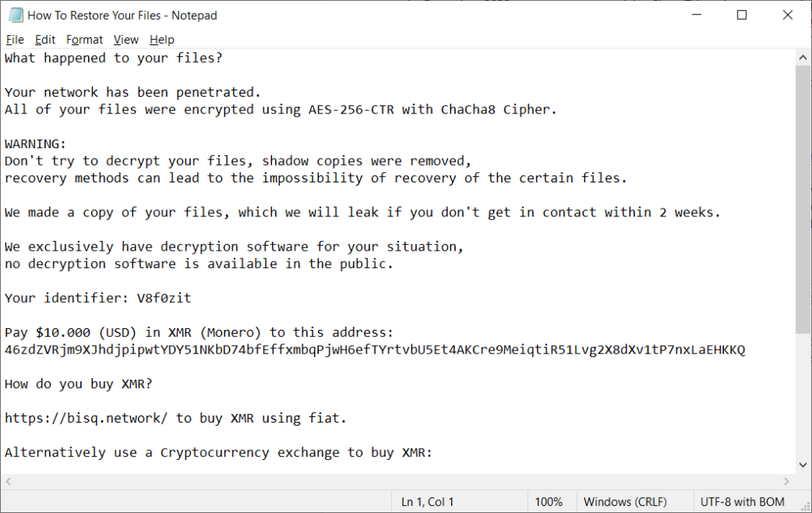Click the Notepad icon in title bar

(x=16, y=15)
